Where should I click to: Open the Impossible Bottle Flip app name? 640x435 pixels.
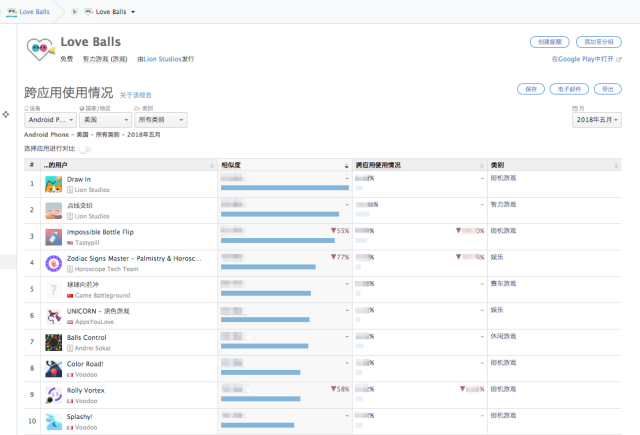pos(100,232)
